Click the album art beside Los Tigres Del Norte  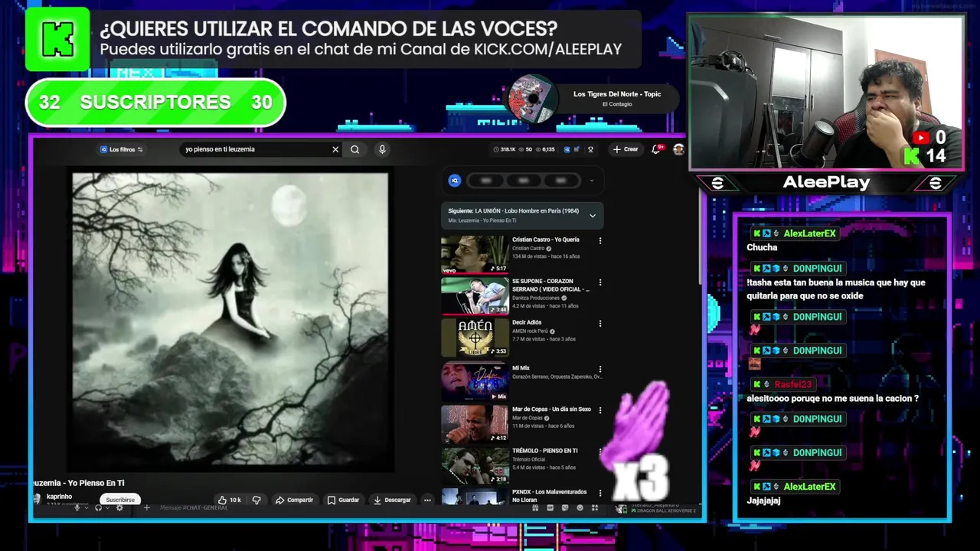pyautogui.click(x=531, y=98)
